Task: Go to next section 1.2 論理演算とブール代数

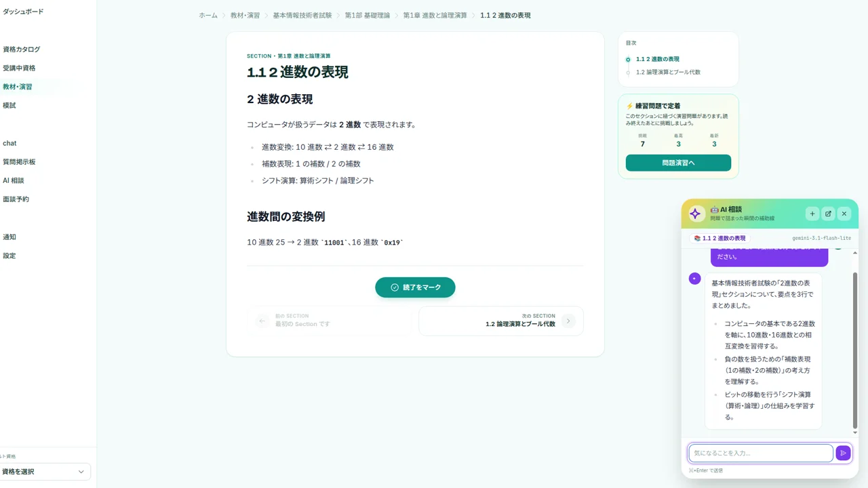Action: pyautogui.click(x=501, y=321)
